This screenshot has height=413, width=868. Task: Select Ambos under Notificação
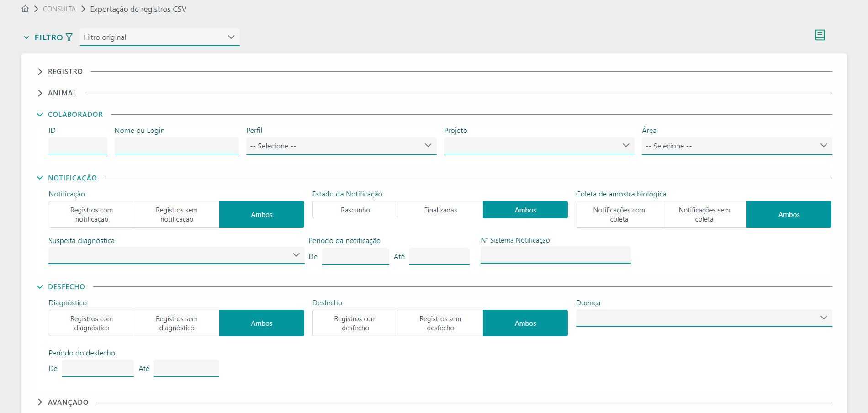[x=262, y=214]
